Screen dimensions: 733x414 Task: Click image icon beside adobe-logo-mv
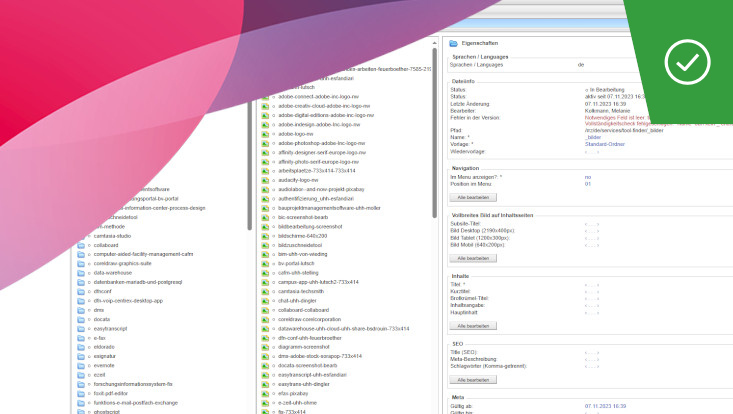coord(265,133)
